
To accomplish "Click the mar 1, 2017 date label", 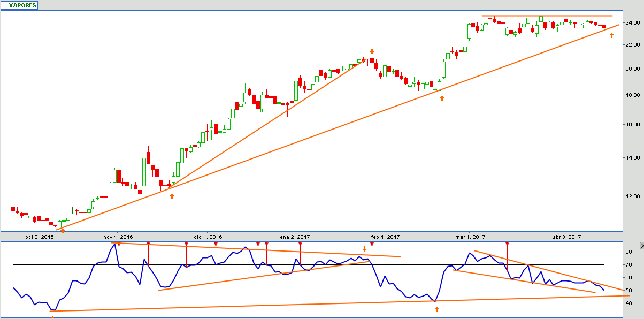I will [x=470, y=237].
